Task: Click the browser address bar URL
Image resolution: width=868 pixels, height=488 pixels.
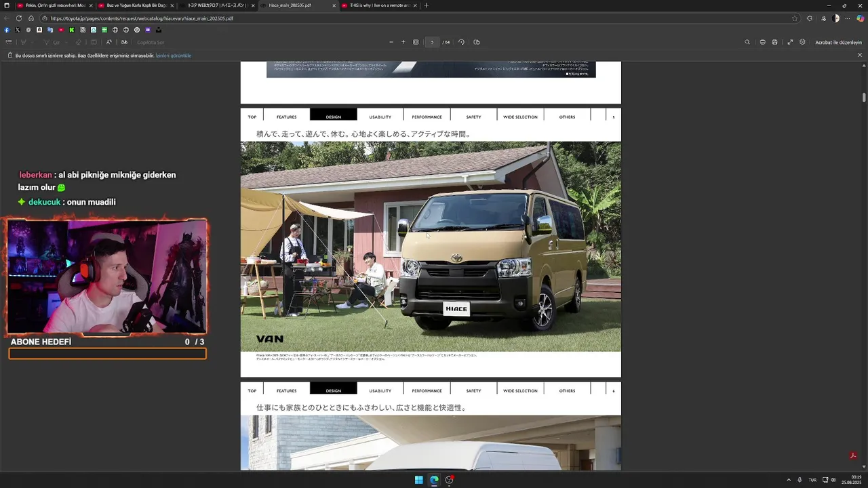Action: click(x=142, y=18)
